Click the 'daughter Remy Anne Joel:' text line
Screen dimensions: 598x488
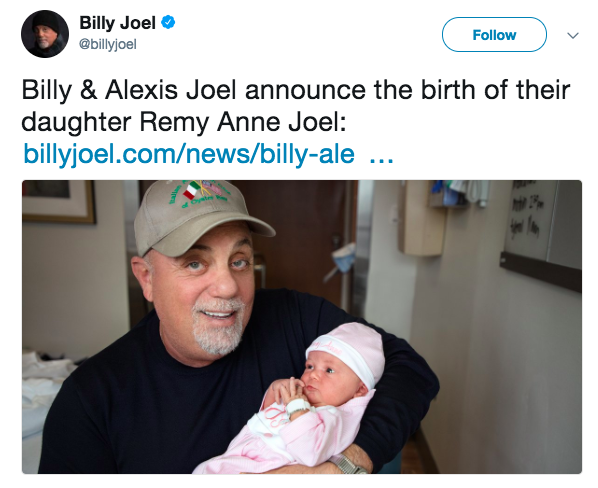pos(184,122)
